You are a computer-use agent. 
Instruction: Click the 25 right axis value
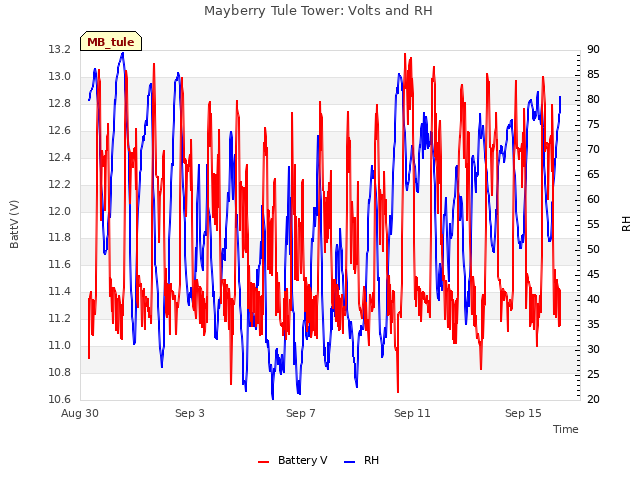pyautogui.click(x=593, y=374)
